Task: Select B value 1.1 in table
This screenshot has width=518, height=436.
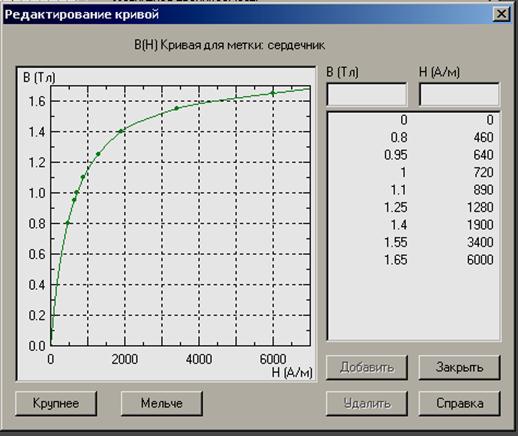Action: click(399, 190)
